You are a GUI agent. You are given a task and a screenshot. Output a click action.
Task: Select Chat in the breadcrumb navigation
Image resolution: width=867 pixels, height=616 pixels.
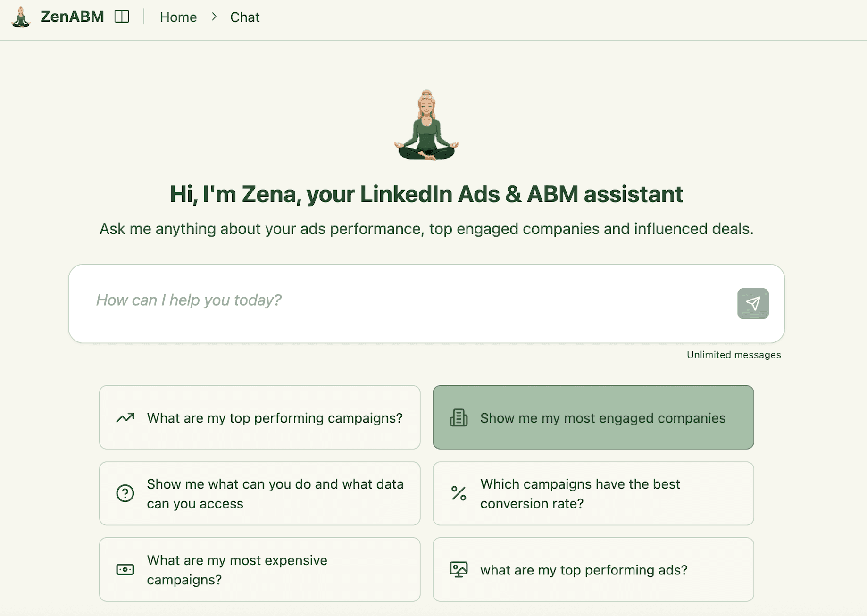[244, 17]
